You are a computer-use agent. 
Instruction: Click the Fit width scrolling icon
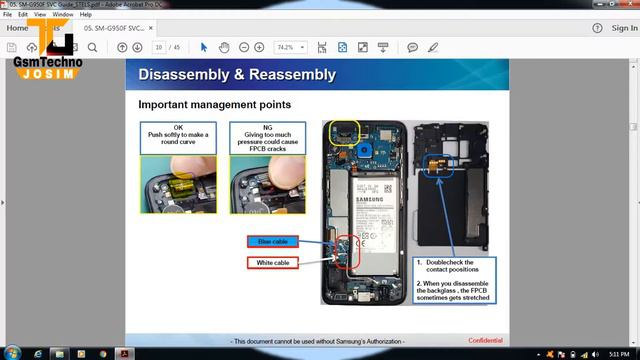pyautogui.click(x=322, y=47)
